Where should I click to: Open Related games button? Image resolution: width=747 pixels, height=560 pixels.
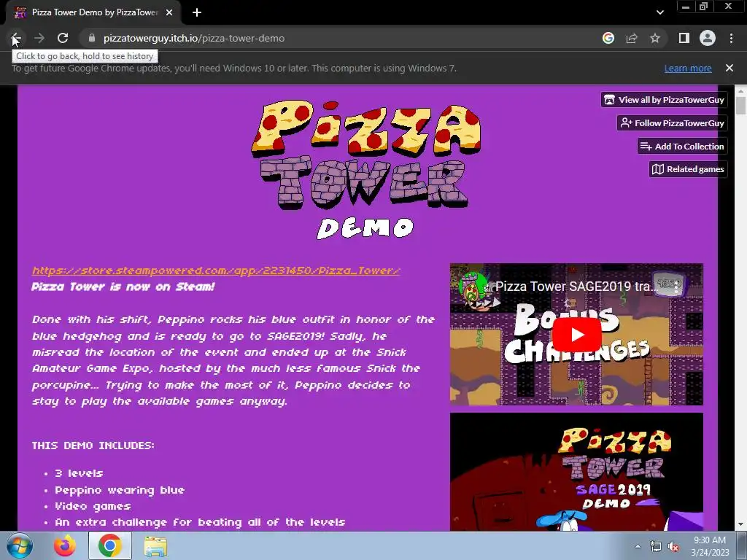click(x=688, y=169)
